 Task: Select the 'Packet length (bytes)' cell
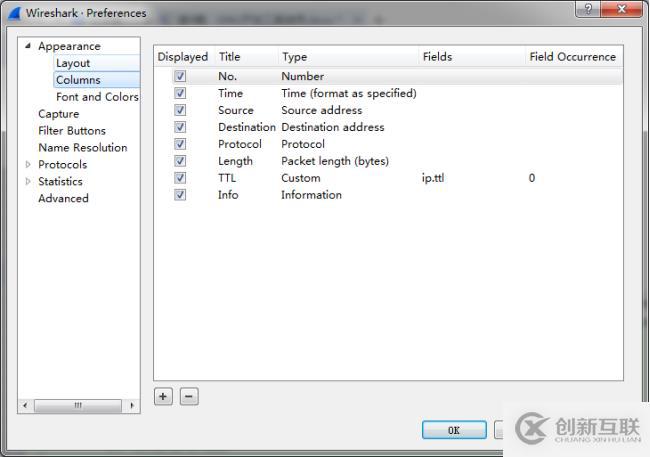(x=335, y=161)
